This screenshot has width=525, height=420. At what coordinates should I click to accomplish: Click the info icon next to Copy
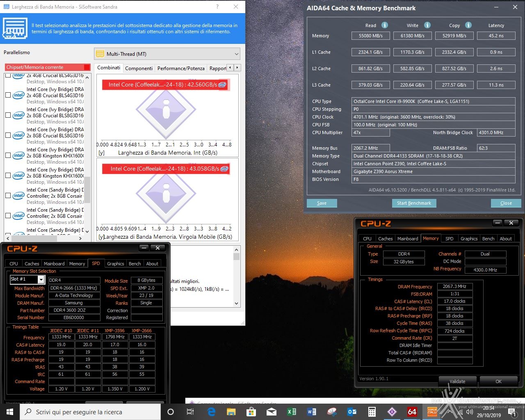coord(468,25)
